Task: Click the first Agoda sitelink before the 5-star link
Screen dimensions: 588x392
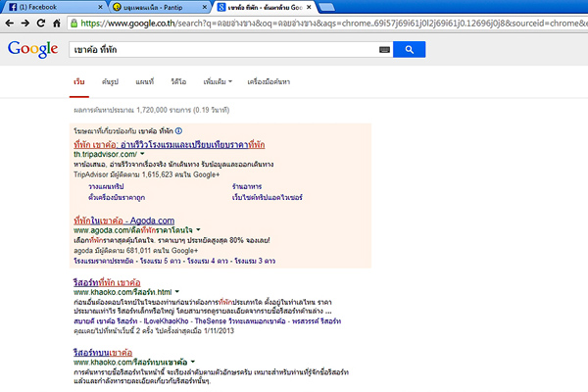Action: (104, 261)
